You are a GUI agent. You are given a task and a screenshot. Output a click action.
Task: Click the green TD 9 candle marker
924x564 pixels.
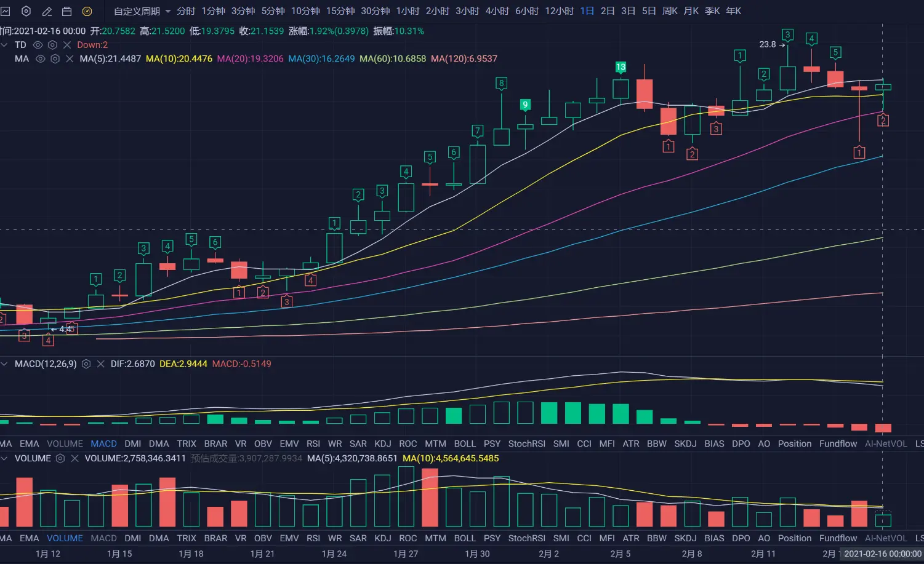click(x=525, y=105)
